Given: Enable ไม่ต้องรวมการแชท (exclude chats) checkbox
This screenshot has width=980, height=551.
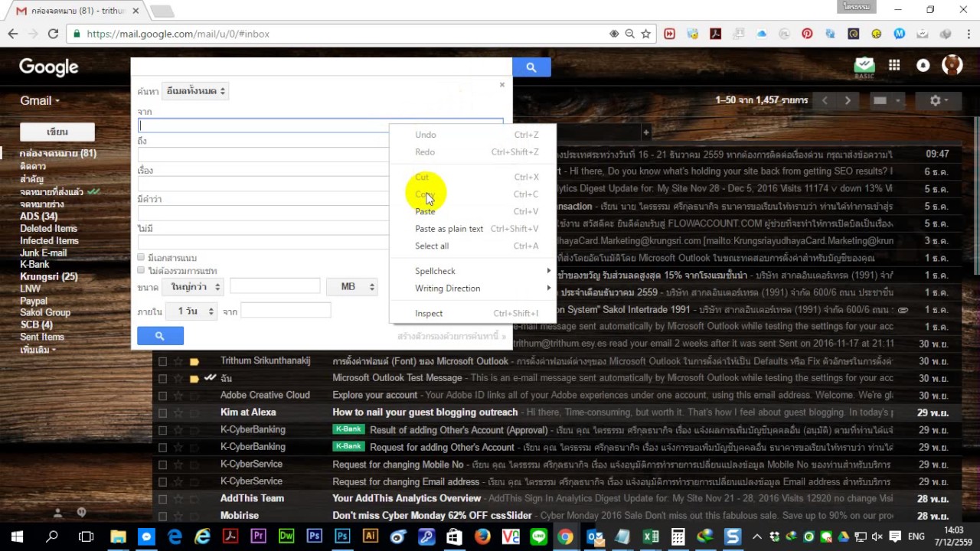Looking at the screenshot, I should click(x=141, y=270).
